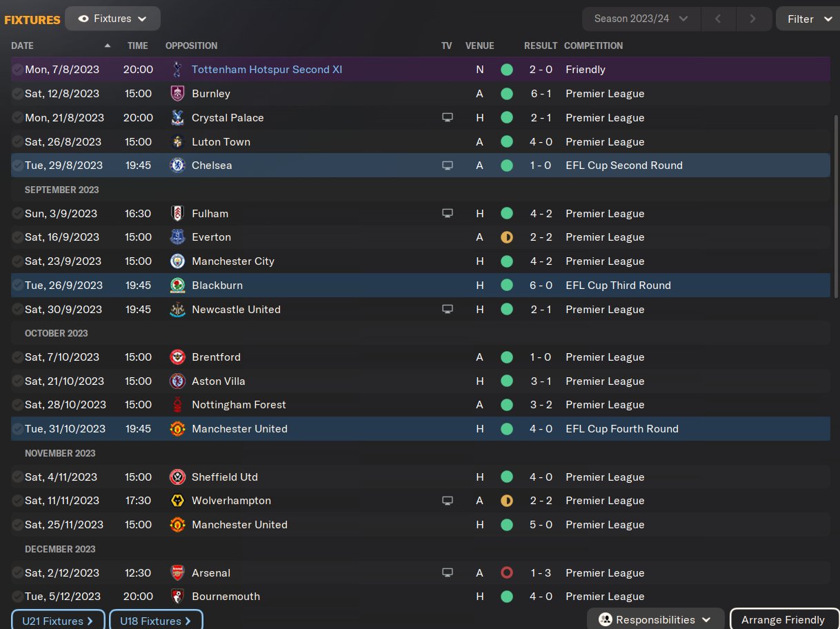Click the Wolverhampton club badge

point(177,501)
